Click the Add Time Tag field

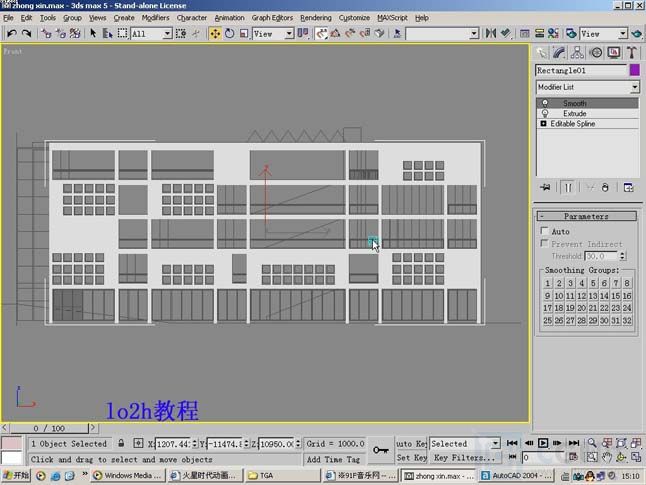pos(333,459)
